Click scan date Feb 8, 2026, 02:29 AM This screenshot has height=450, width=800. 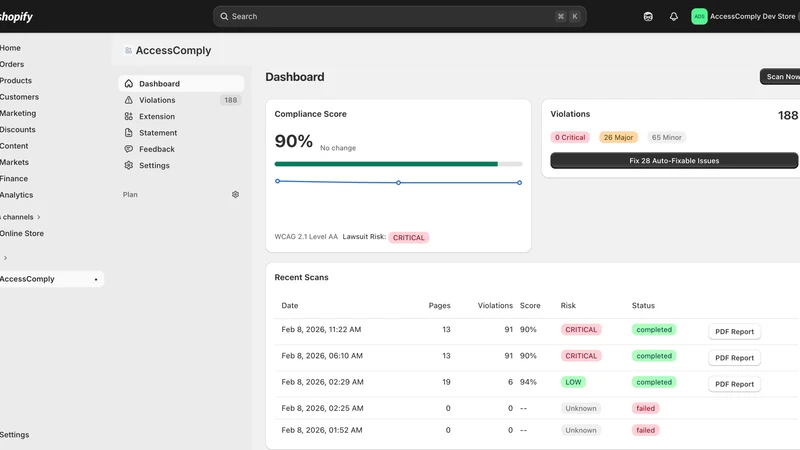[x=322, y=382]
